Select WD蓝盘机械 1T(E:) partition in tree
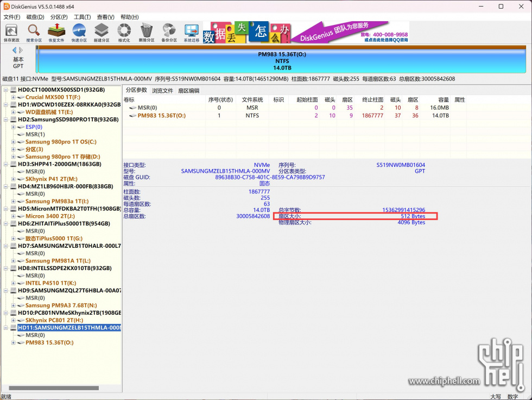 (49, 112)
